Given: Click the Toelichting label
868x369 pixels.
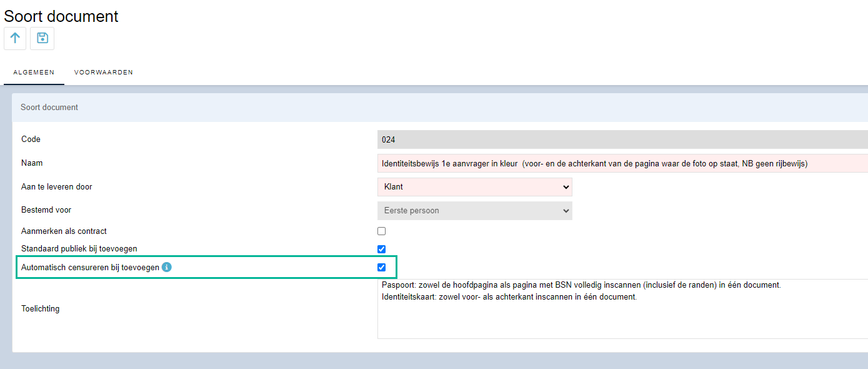Looking at the screenshot, I should [x=41, y=309].
